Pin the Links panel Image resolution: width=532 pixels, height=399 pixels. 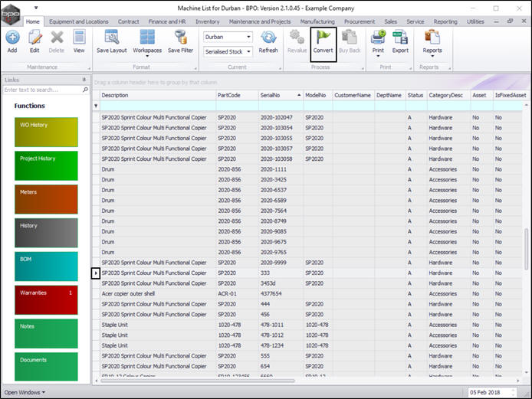84,80
